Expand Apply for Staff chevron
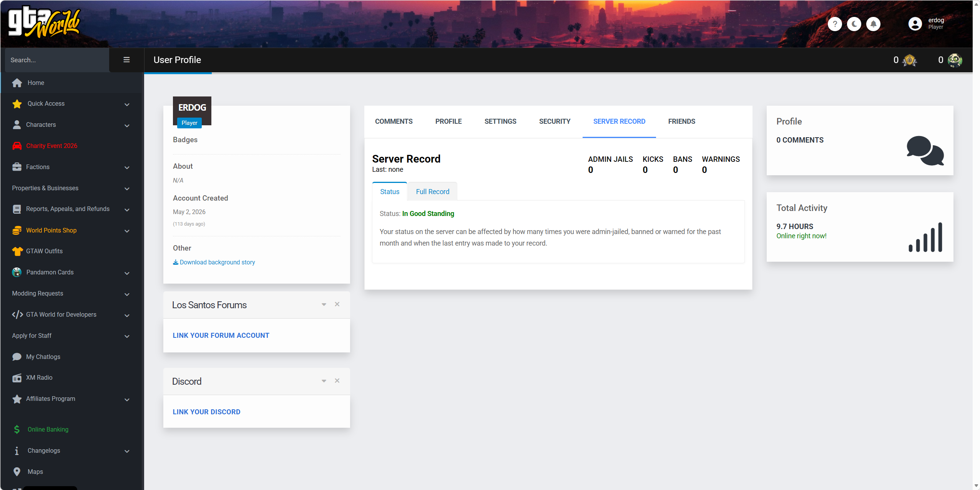 click(x=127, y=337)
